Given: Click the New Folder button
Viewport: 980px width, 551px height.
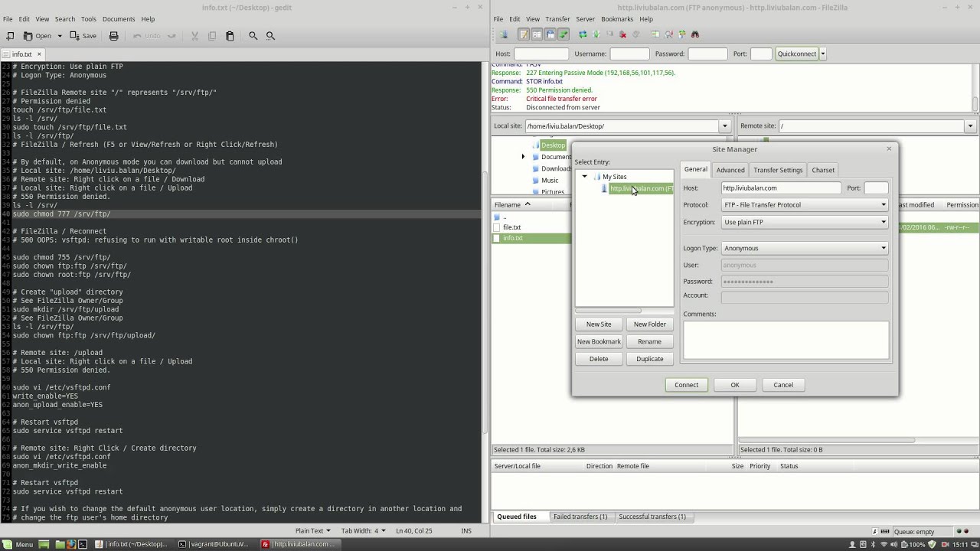Looking at the screenshot, I should pos(649,324).
